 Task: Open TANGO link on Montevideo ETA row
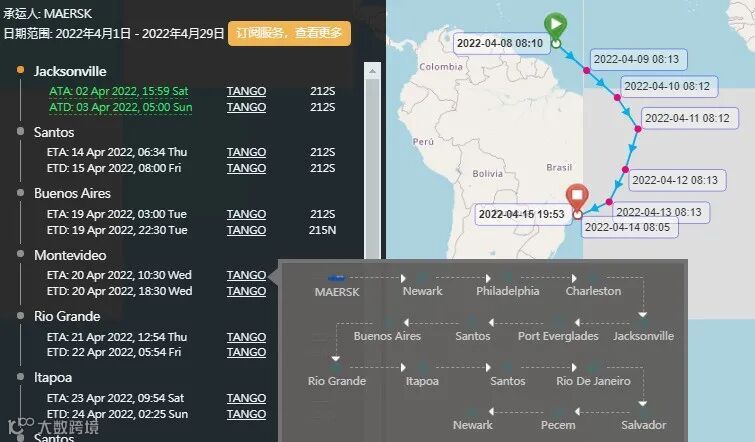pyautogui.click(x=246, y=275)
